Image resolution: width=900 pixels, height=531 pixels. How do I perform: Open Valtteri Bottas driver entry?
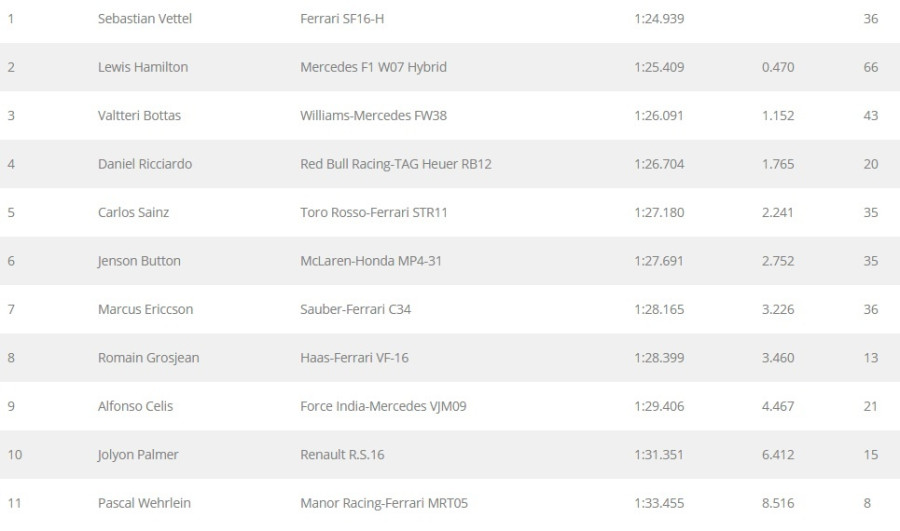(x=139, y=115)
